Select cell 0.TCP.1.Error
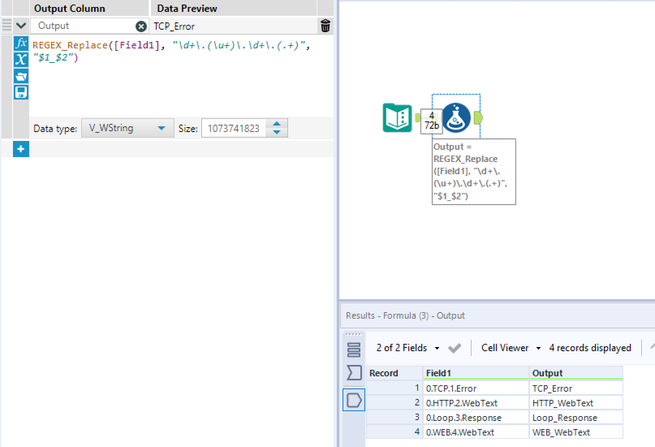 point(476,389)
